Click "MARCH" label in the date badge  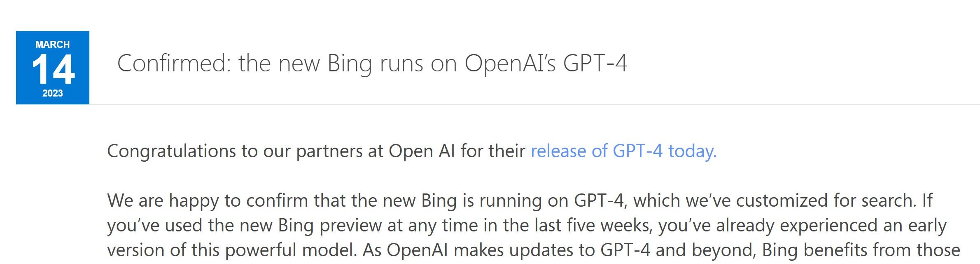click(52, 45)
